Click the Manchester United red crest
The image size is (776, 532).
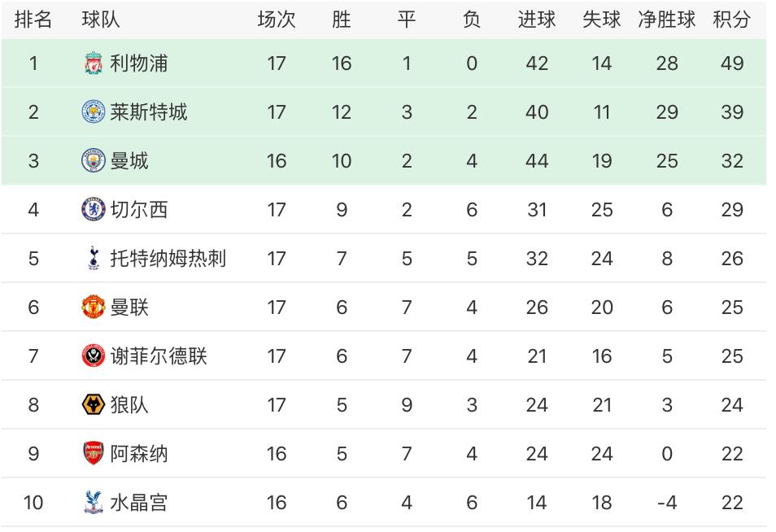coord(94,307)
